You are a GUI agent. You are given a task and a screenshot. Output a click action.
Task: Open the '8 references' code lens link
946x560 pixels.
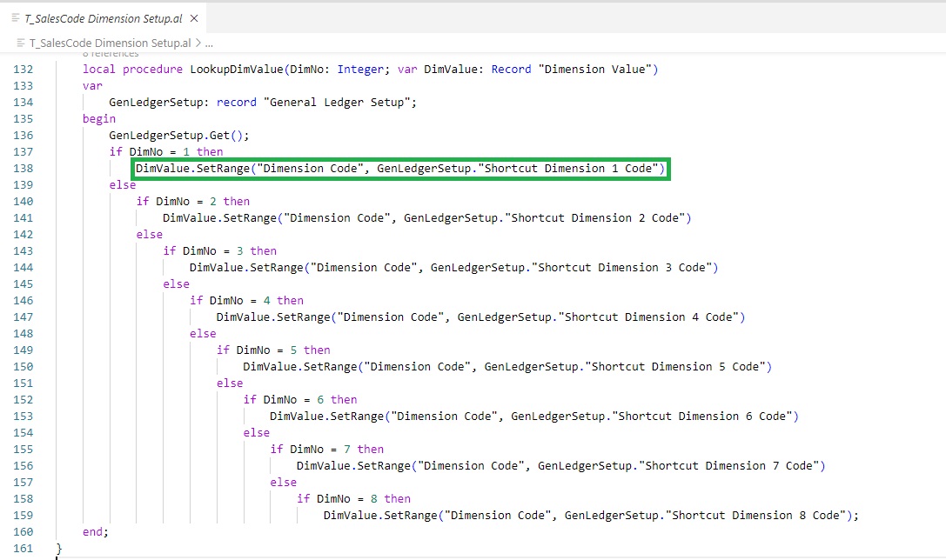coord(111,55)
